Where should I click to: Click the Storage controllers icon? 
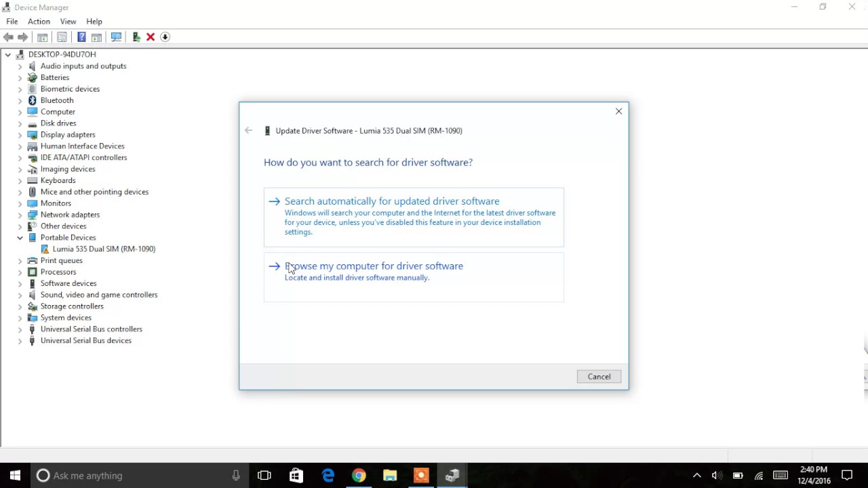click(32, 306)
